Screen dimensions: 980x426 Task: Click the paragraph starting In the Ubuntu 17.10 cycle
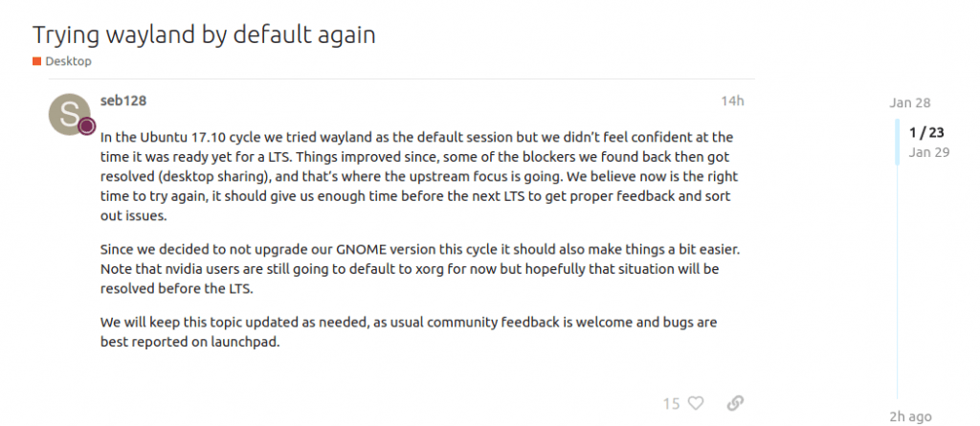(x=419, y=176)
